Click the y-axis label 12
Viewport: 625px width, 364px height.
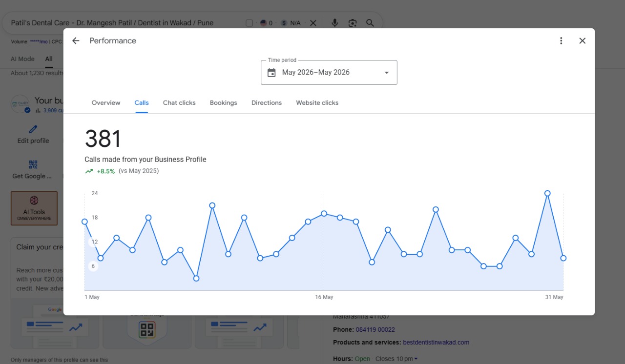[x=94, y=242]
